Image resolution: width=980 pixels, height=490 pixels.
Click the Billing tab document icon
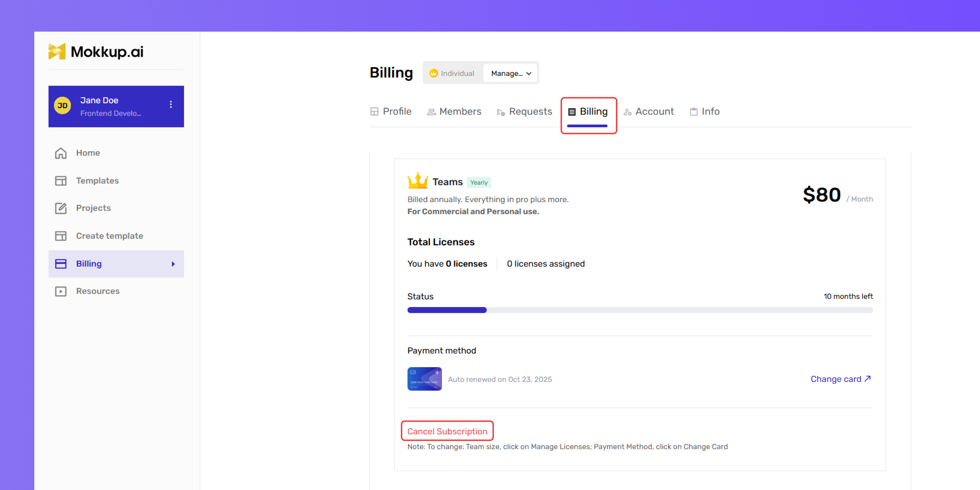click(572, 112)
